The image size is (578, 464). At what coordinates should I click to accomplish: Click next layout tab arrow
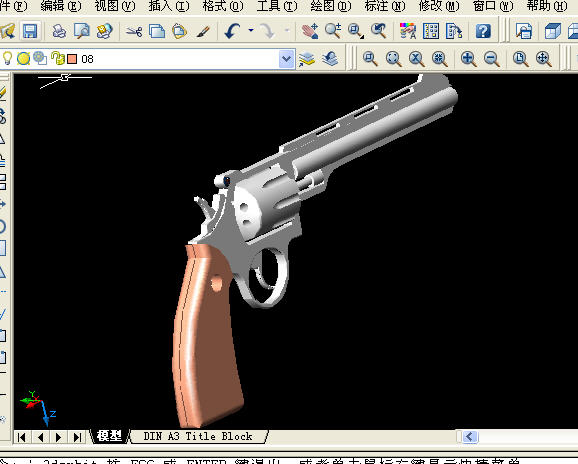[58, 437]
